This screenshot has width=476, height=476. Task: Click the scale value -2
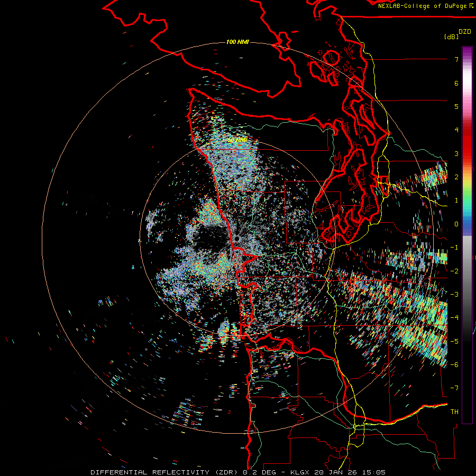pyautogui.click(x=454, y=271)
